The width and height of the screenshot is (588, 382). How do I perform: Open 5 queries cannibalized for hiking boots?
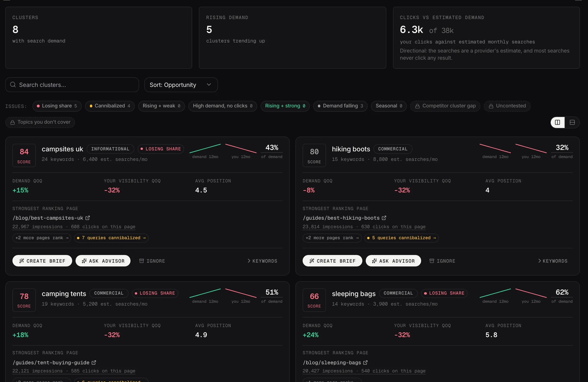tap(402, 238)
